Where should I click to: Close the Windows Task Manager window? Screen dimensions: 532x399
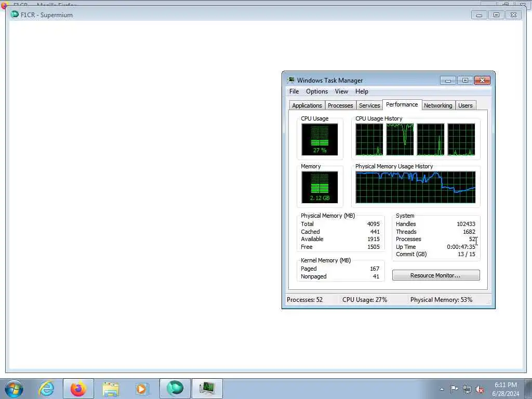pyautogui.click(x=482, y=81)
